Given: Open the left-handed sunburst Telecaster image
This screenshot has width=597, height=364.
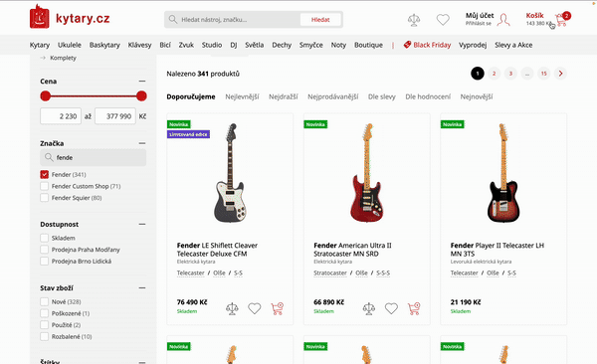Looking at the screenshot, I should tap(503, 173).
